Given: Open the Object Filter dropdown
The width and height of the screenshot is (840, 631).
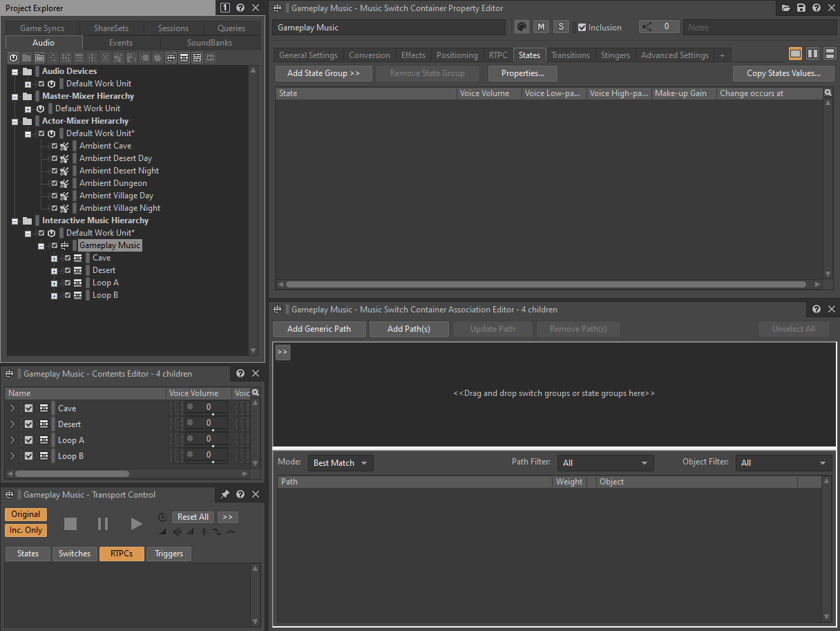Looking at the screenshot, I should click(x=784, y=463).
